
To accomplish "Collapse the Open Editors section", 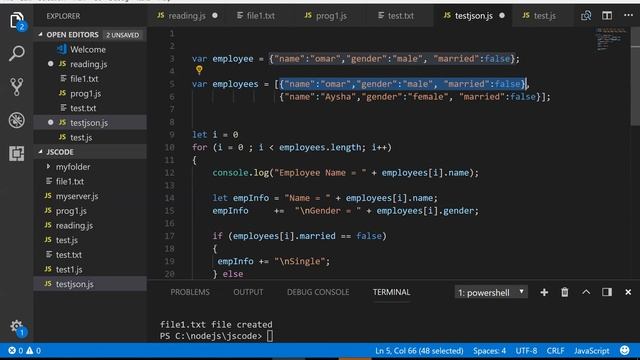I will coord(40,35).
